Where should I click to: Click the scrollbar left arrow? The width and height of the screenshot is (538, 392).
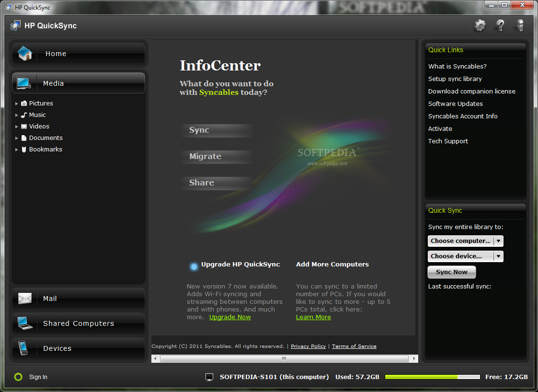(155, 359)
